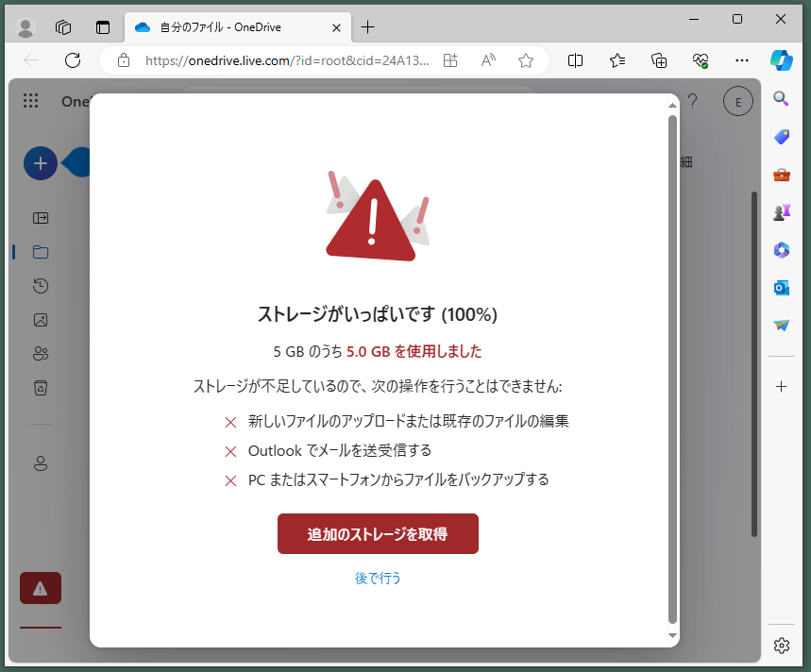Open Collections panel
Viewport: 811px width, 672px height.
point(659,60)
